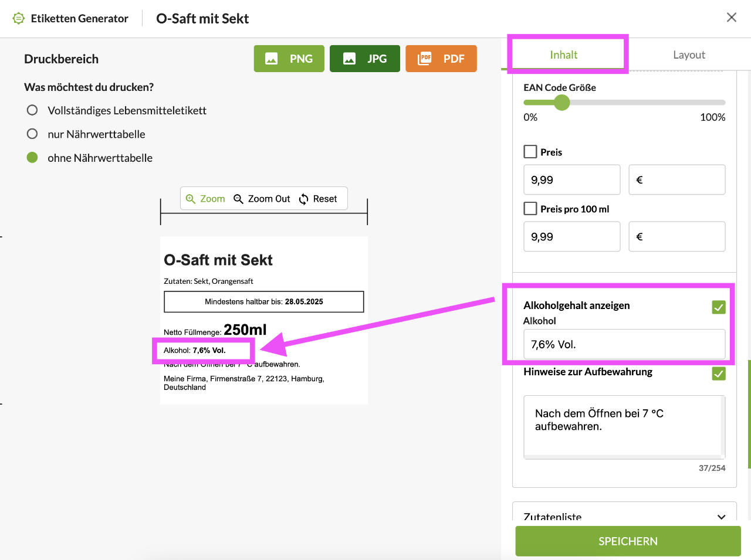Enable Preis pro 100 ml checkbox
Viewport: 751px width, 560px height.
tap(530, 209)
